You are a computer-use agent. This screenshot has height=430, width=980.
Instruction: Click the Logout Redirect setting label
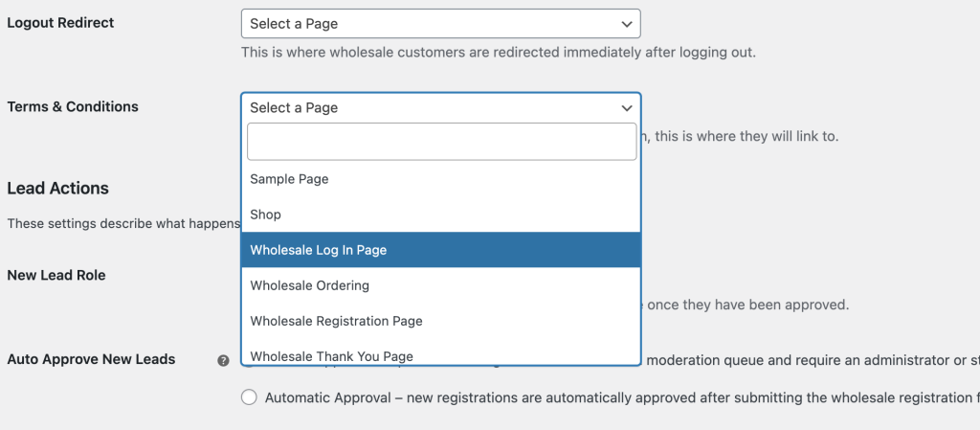60,22
